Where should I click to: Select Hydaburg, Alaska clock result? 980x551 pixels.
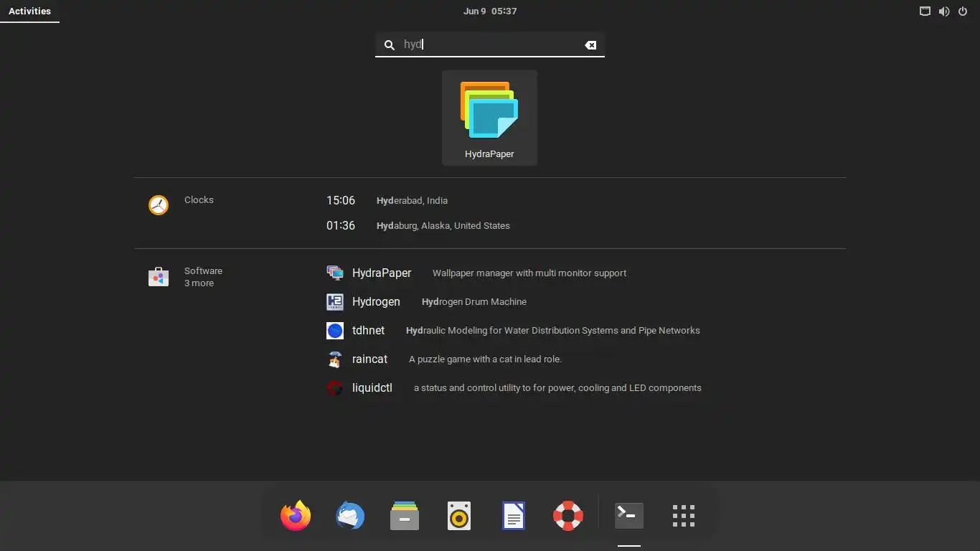443,225
